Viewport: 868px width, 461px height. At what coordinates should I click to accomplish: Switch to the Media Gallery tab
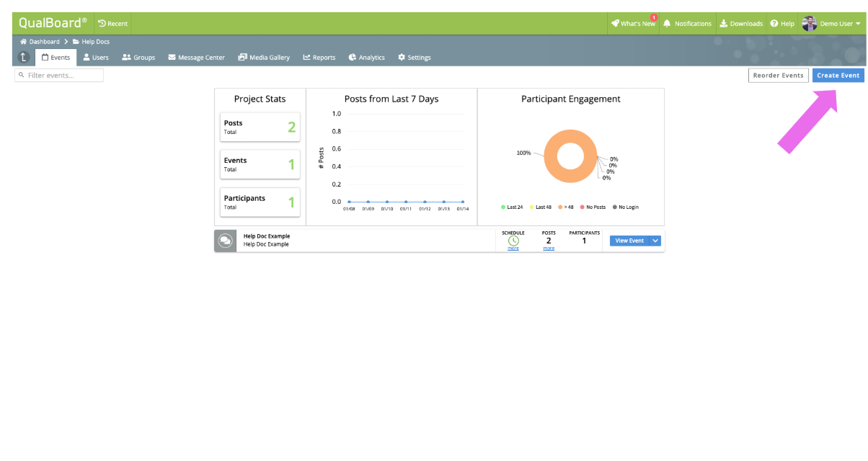264,58
